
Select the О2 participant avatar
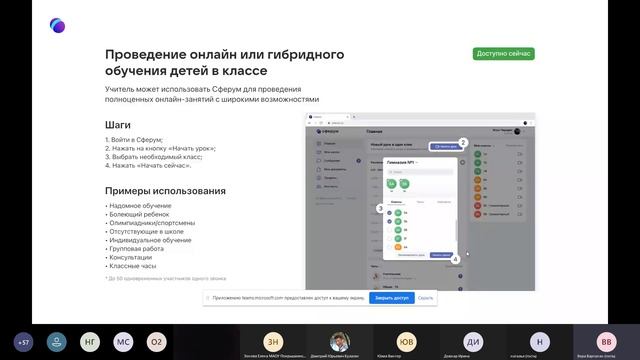click(x=157, y=342)
